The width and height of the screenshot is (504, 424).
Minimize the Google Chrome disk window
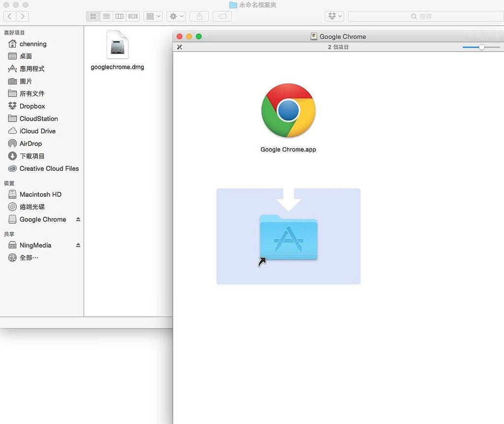189,36
